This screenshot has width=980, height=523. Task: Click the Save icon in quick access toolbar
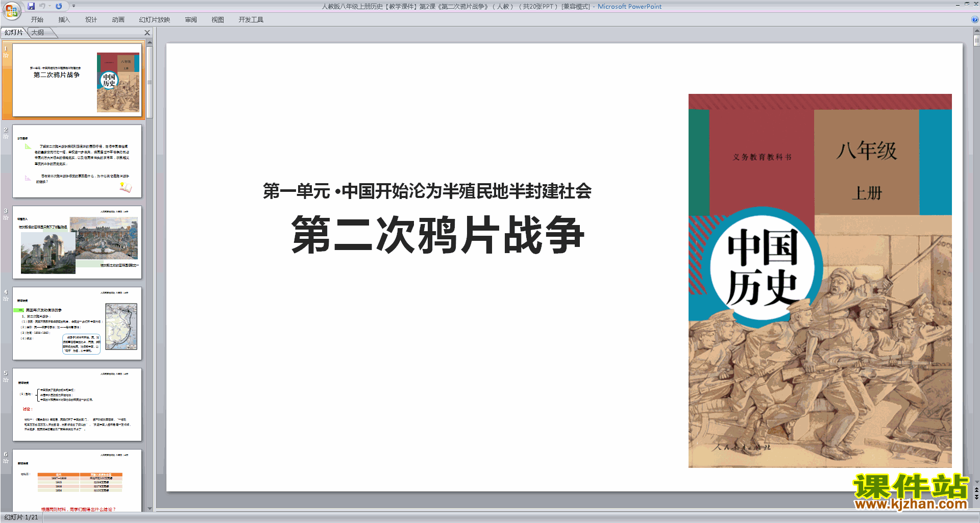pos(31,6)
